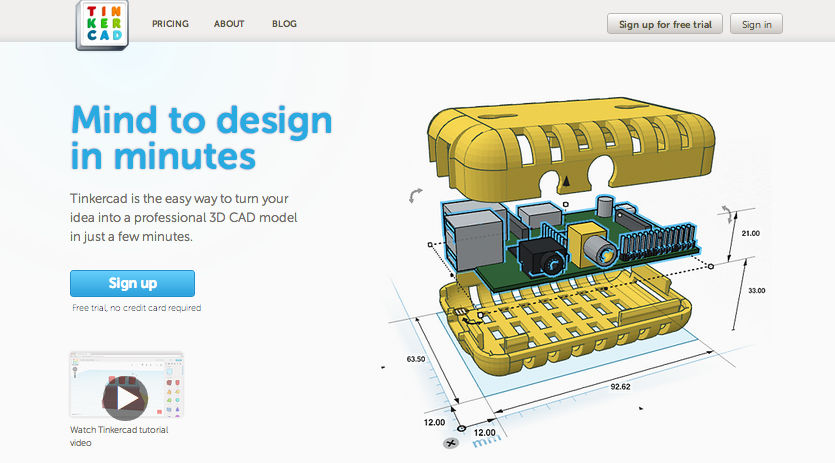Open the Pricing page
The image size is (835, 463).
[170, 24]
